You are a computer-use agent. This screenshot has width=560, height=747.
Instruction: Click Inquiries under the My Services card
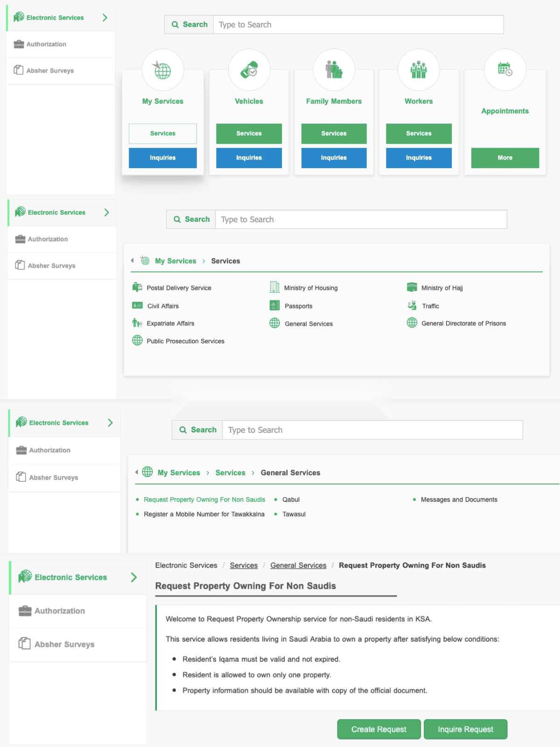point(163,158)
